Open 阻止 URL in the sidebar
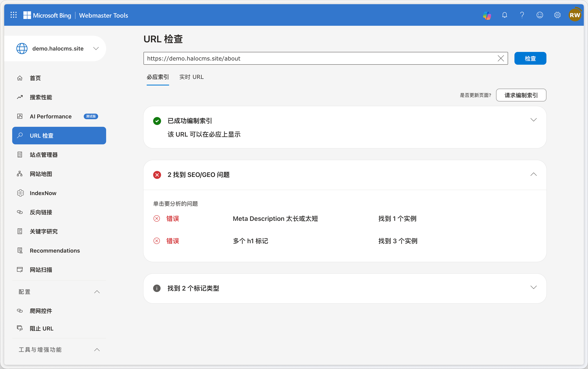 59,328
